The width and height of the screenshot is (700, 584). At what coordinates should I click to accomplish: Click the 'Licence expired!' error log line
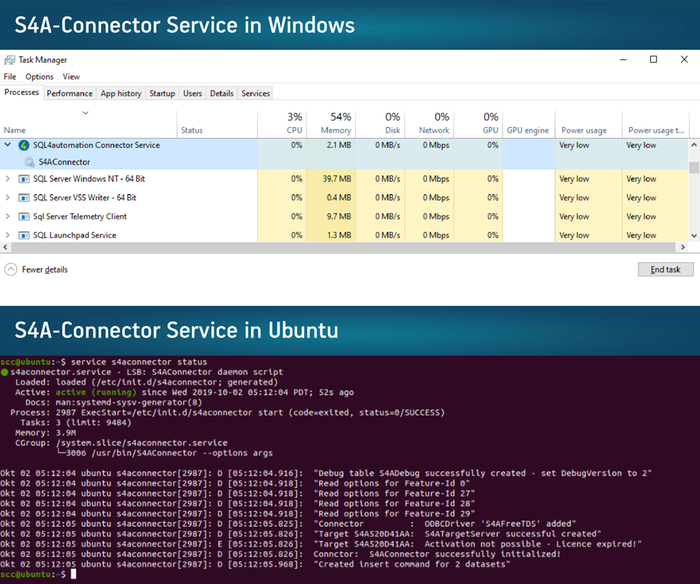pos(321,544)
